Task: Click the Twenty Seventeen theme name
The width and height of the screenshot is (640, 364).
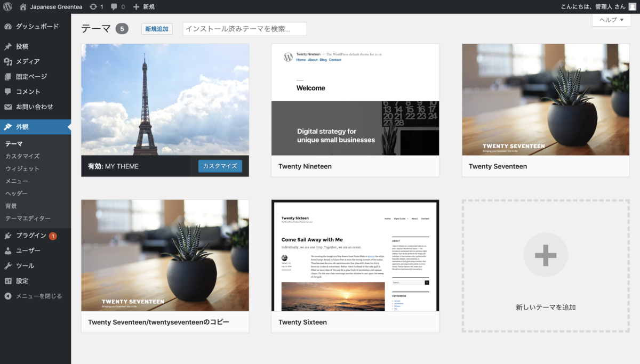Action: [x=498, y=166]
